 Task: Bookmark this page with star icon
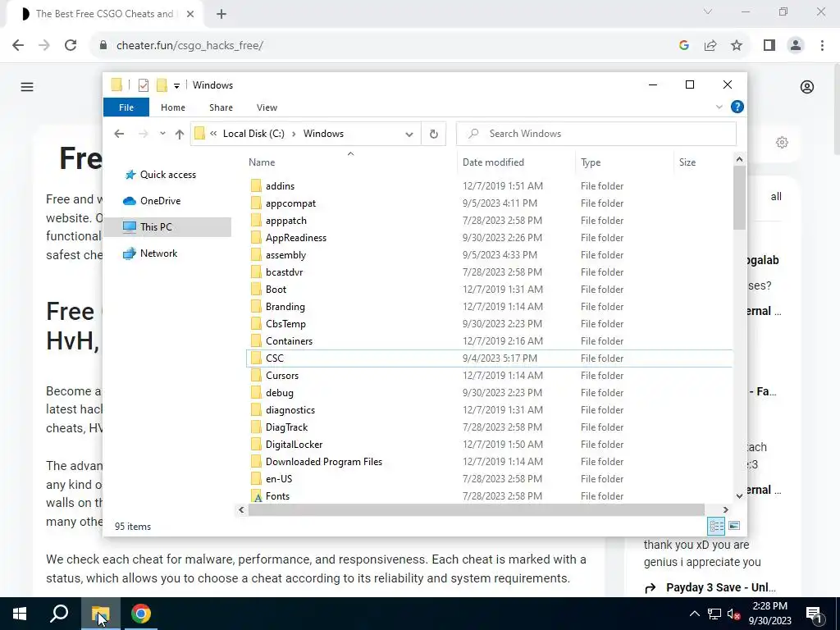737,46
